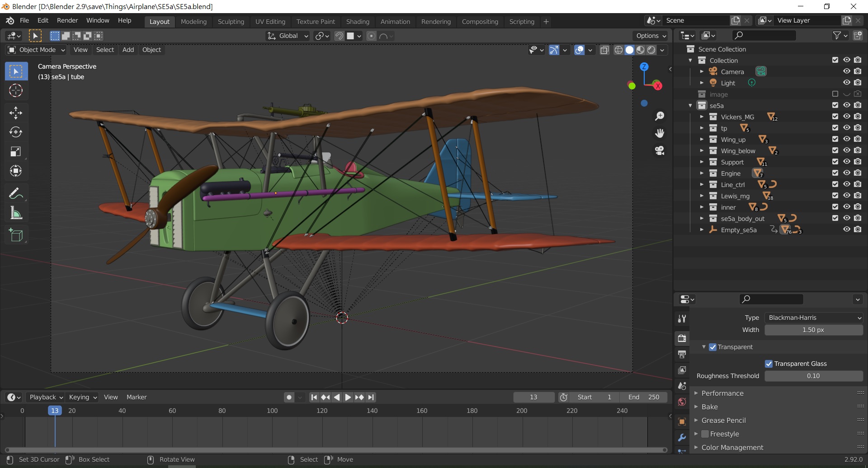
Task: Activate the Annotate tool
Action: [16, 194]
